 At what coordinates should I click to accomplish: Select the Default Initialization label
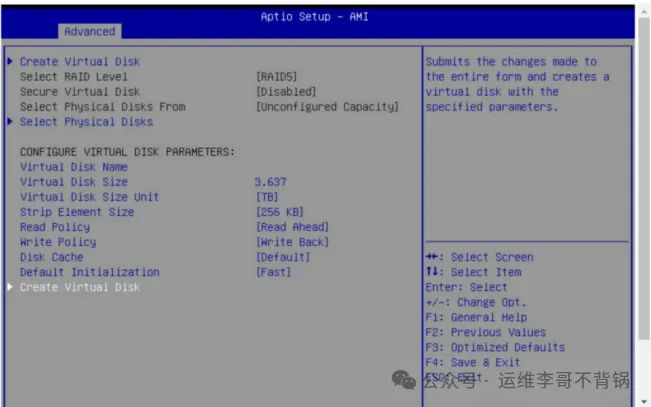click(90, 272)
